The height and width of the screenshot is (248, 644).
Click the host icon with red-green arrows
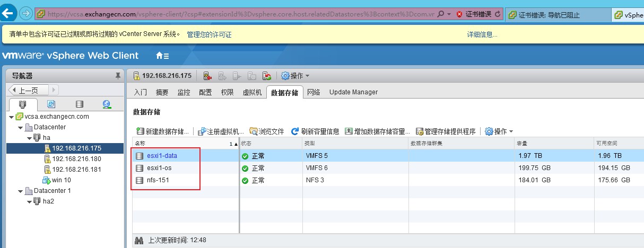coord(266,76)
